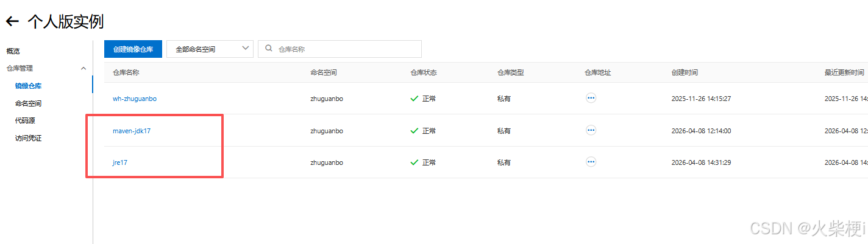868x244 pixels.
Task: Select 访问凭证 in the sidebar
Action: pyautogui.click(x=29, y=138)
